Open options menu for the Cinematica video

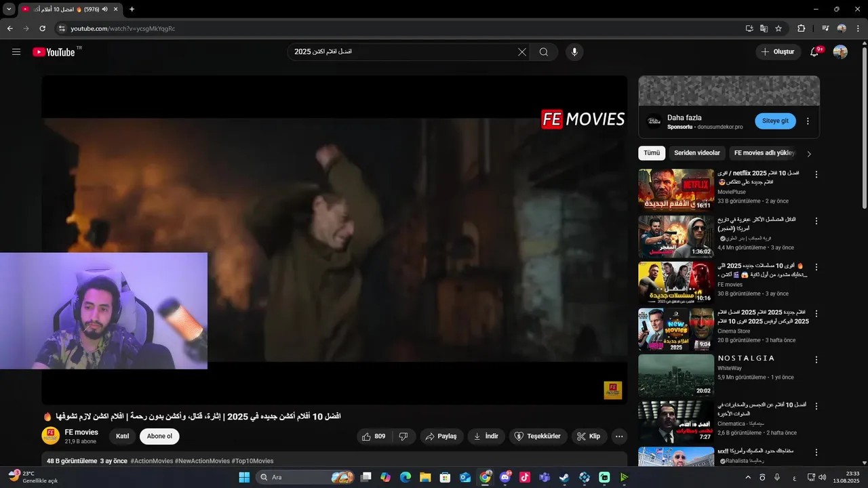point(816,406)
